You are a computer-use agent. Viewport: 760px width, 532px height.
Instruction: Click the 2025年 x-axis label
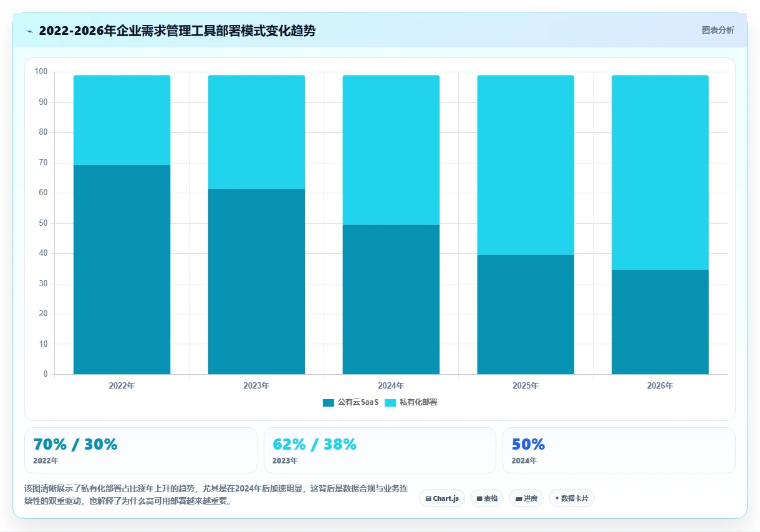pyautogui.click(x=526, y=385)
